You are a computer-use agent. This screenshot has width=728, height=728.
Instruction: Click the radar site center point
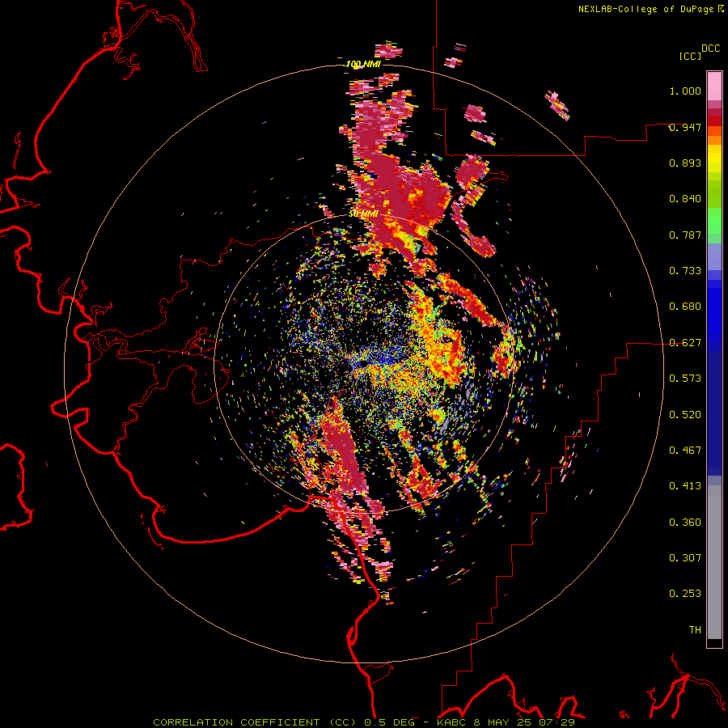[x=363, y=363]
